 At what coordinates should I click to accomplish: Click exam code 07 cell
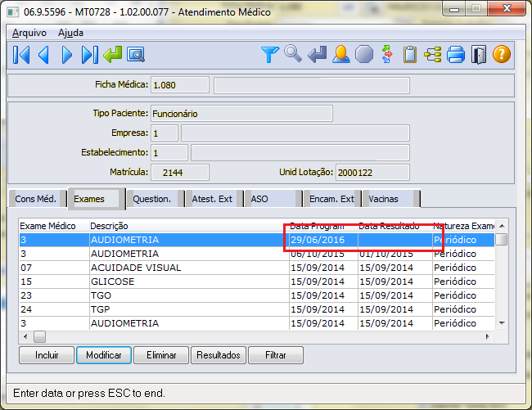54,268
